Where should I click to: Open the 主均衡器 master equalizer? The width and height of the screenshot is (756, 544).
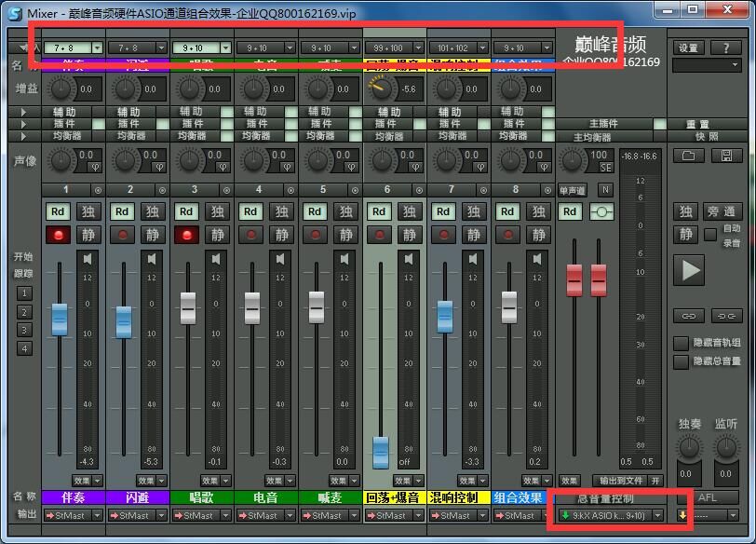click(592, 137)
